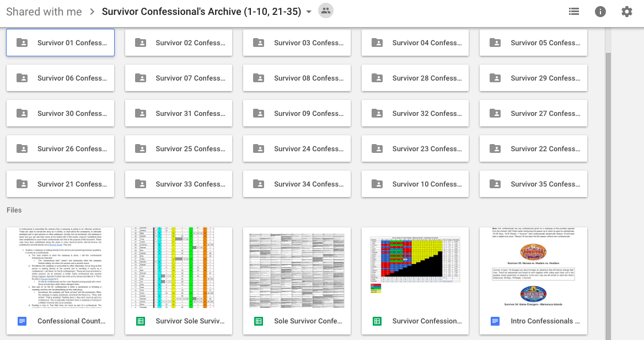
Task: Switch to list view layout
Action: point(574,12)
